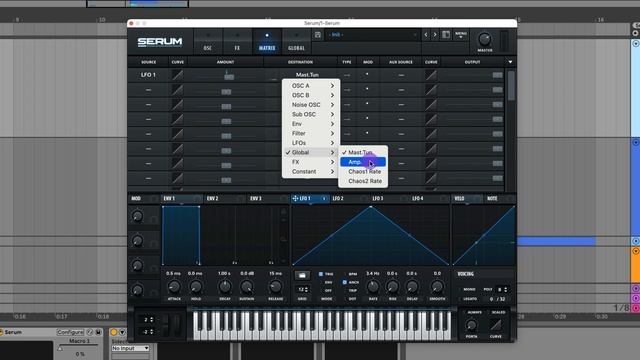Click aux curve icon in first matrix row
This screenshot has height=360, width=640.
(431, 75)
